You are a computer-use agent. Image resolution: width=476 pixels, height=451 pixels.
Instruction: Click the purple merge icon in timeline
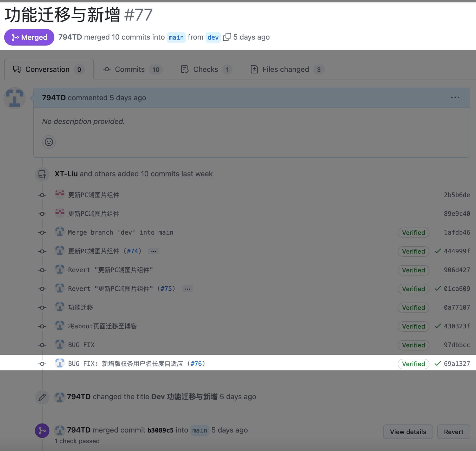pyautogui.click(x=42, y=431)
